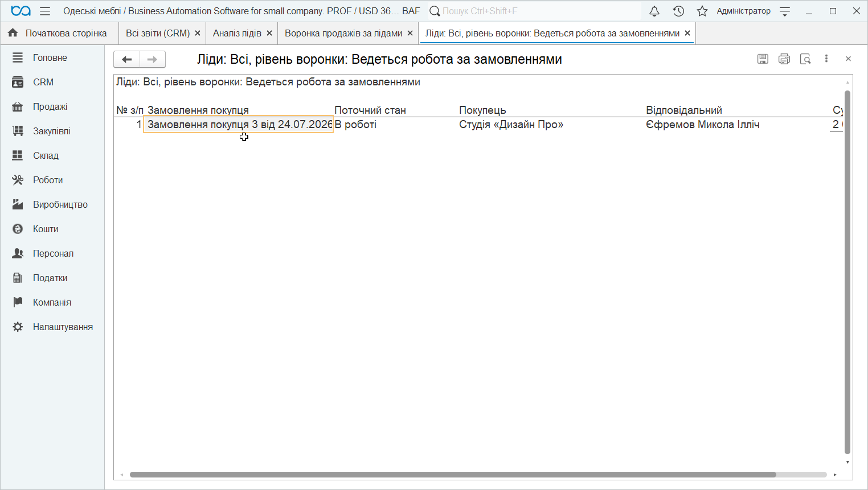The height and width of the screenshot is (490, 868).
Task: Open history clock icon
Action: coord(678,11)
